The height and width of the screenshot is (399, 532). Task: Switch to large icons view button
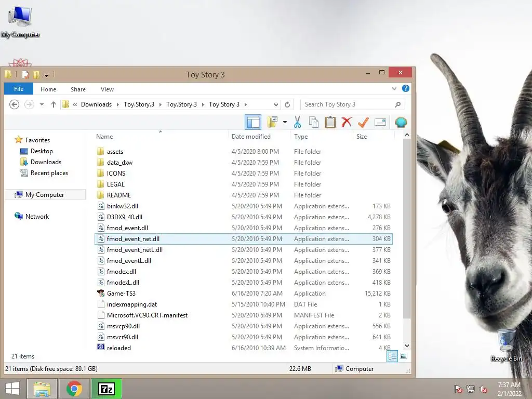coord(404,356)
